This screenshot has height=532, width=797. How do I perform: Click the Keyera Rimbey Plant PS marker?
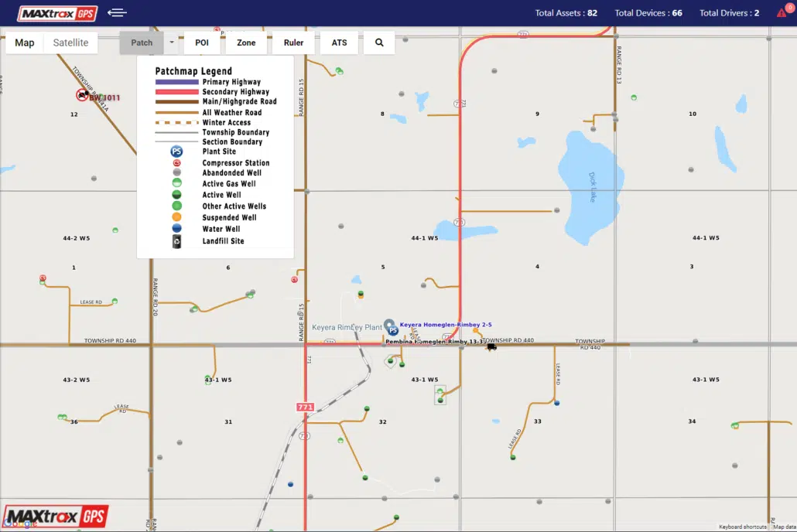click(x=392, y=330)
